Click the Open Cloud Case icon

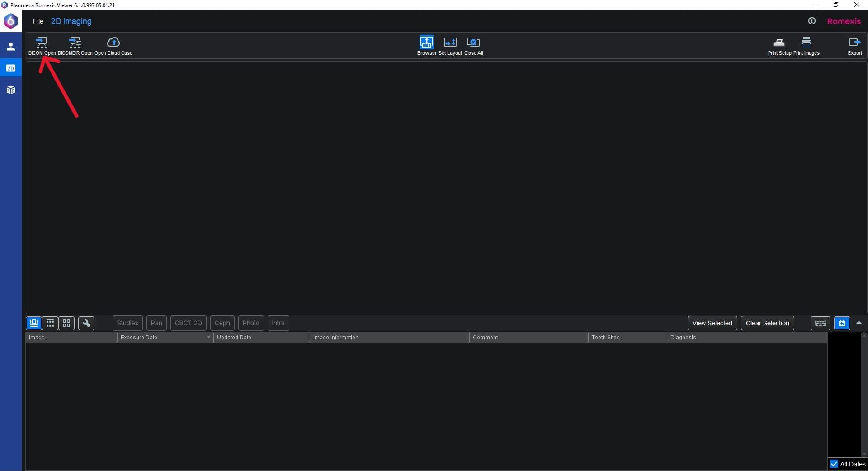tap(113, 43)
